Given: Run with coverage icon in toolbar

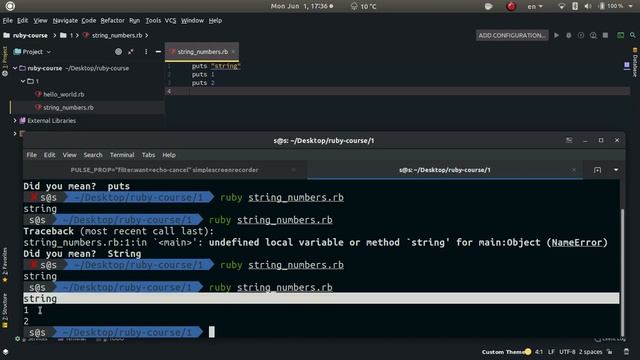Looking at the screenshot, I should coord(581,36).
